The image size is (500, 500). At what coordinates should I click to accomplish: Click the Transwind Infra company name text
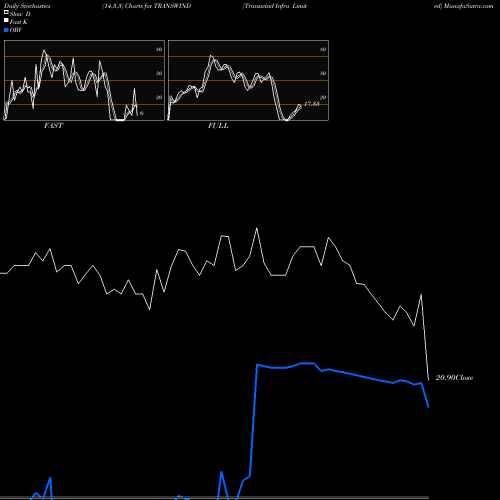pos(275,6)
